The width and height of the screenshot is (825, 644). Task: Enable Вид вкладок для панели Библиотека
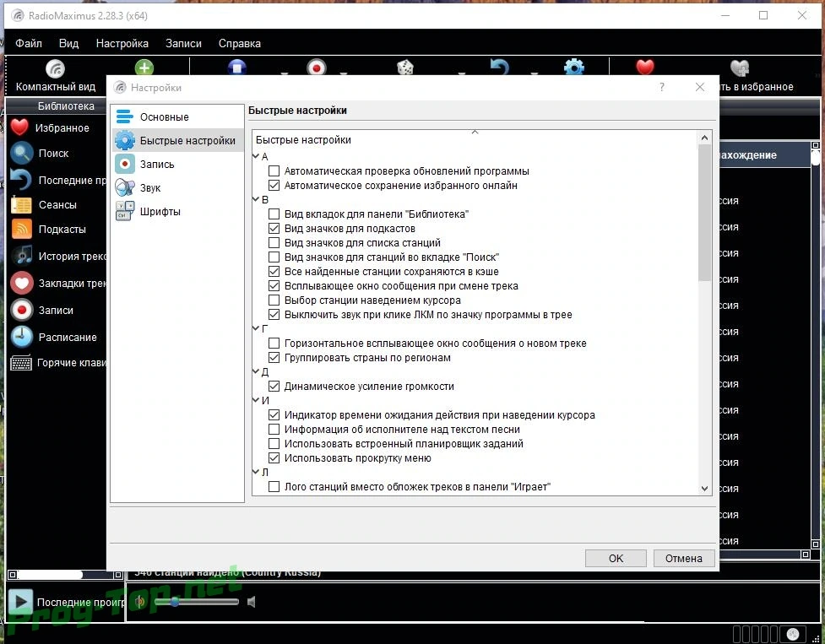[274, 214]
